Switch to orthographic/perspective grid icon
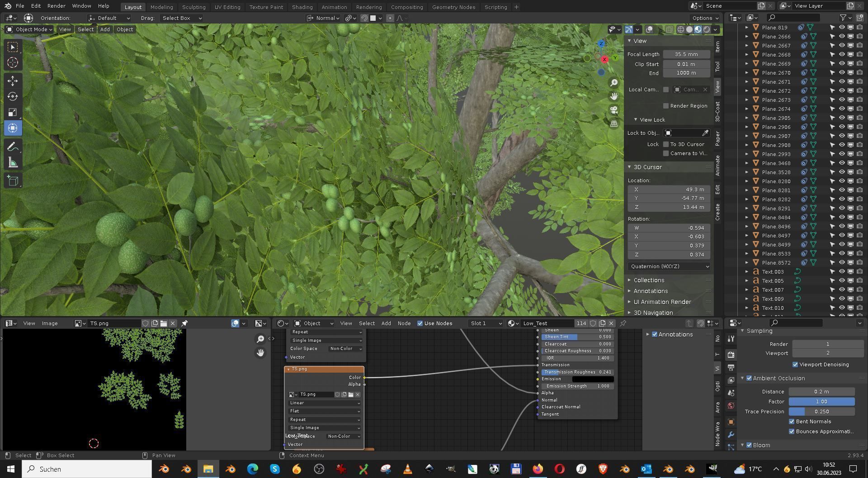The image size is (868, 478). point(614,123)
